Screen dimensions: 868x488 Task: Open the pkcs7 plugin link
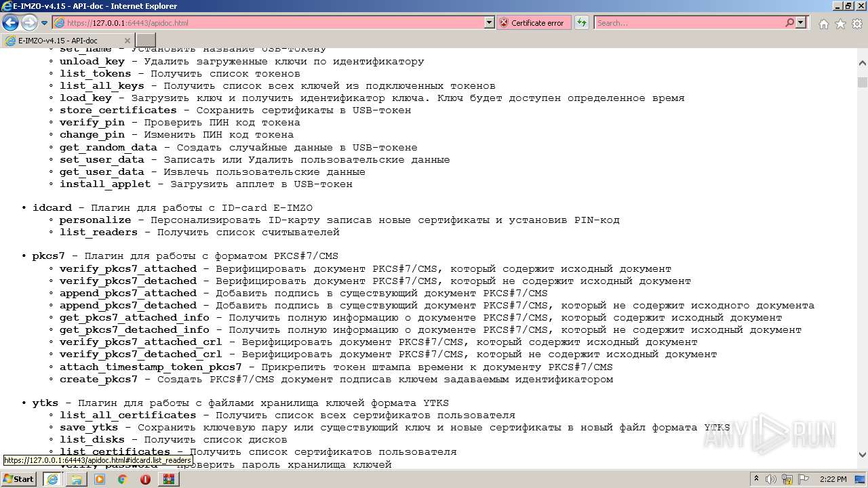coord(48,256)
